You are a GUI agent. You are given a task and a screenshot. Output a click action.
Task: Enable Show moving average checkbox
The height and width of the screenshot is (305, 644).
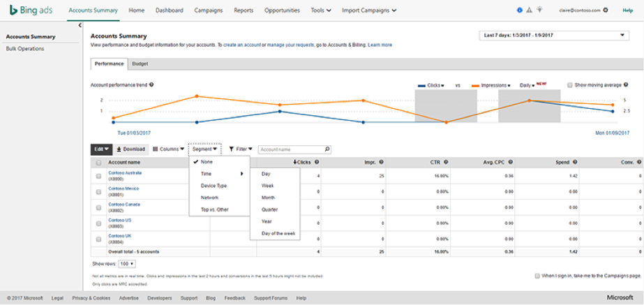point(569,85)
